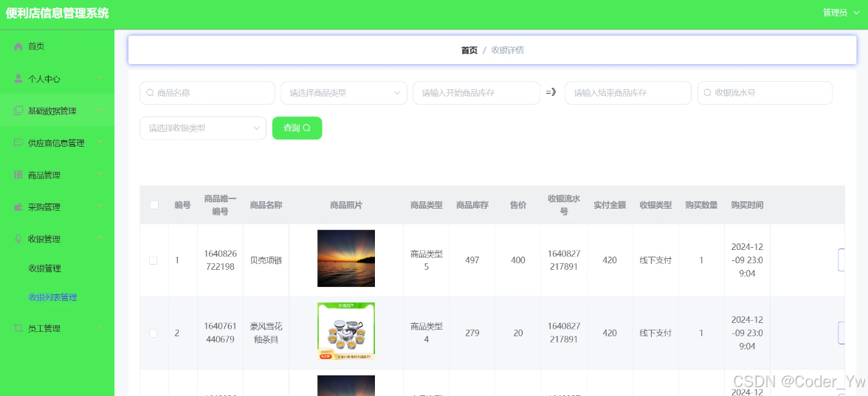Click the 1640826722198 product code cell
This screenshot has height=396, width=868.
[220, 260]
